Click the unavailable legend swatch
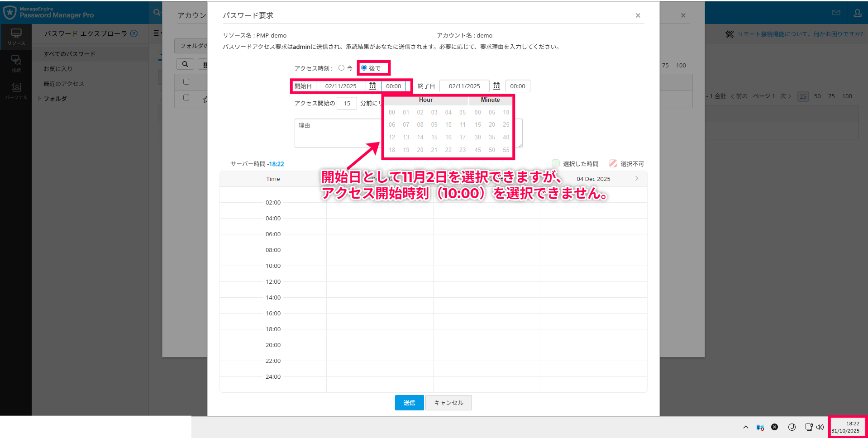Screen dimensions: 868x438 tap(613, 163)
